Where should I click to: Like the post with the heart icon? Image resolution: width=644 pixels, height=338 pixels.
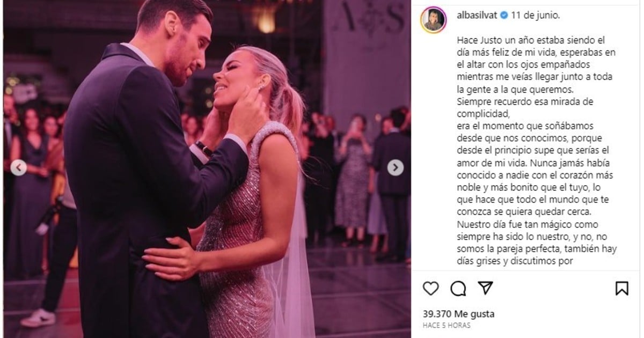coord(430,289)
